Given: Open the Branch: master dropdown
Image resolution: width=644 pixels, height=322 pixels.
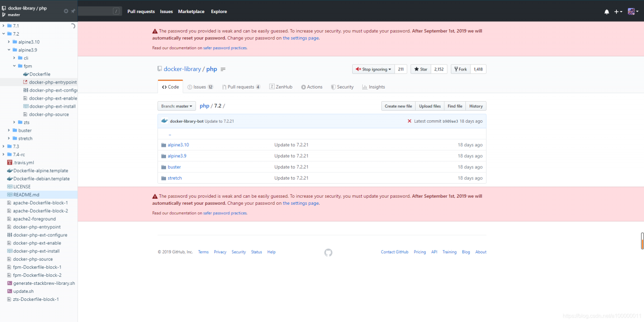Looking at the screenshot, I should click(x=177, y=106).
